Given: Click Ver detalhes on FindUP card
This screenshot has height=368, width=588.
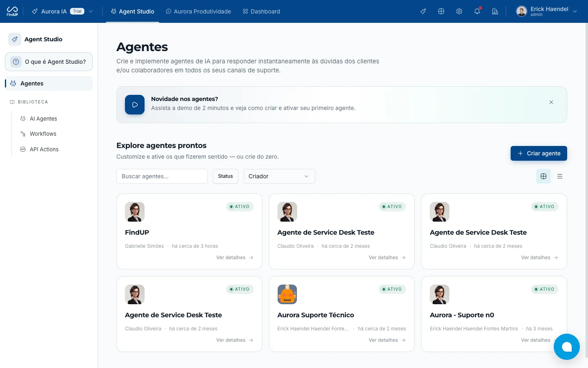Looking at the screenshot, I should [235, 258].
